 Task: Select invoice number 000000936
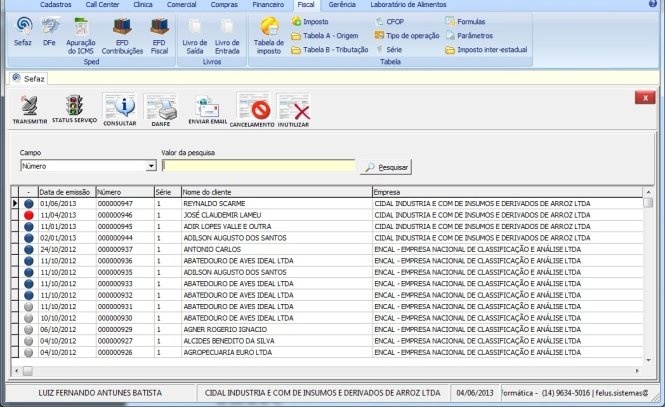(115, 261)
